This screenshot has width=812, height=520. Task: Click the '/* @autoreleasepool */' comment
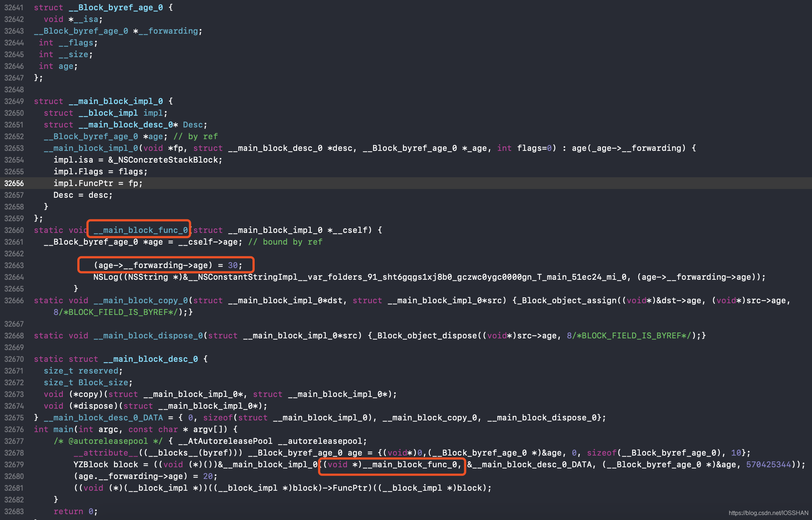(x=108, y=441)
